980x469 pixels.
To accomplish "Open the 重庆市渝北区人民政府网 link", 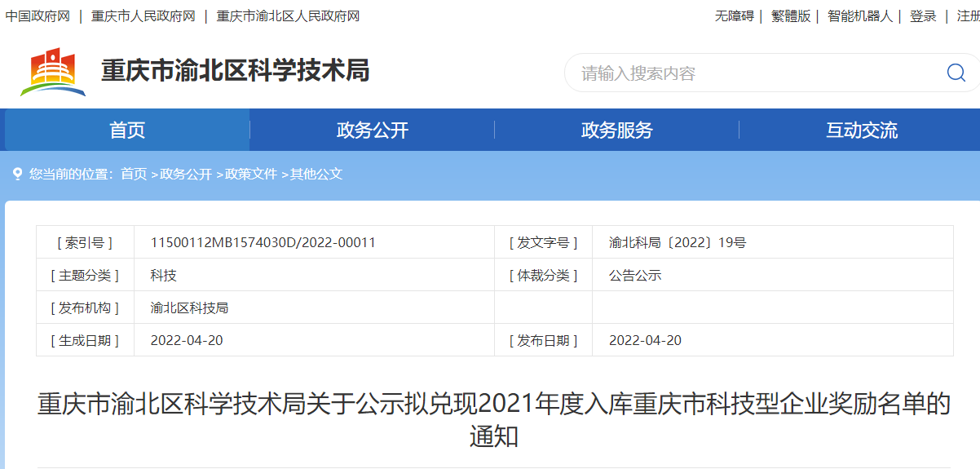I will [x=288, y=16].
